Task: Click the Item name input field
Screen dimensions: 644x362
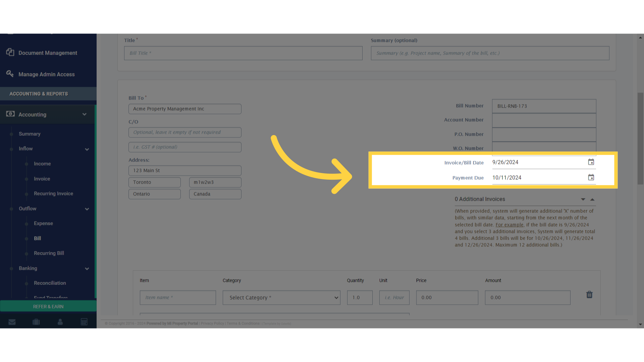Action: pos(178,298)
